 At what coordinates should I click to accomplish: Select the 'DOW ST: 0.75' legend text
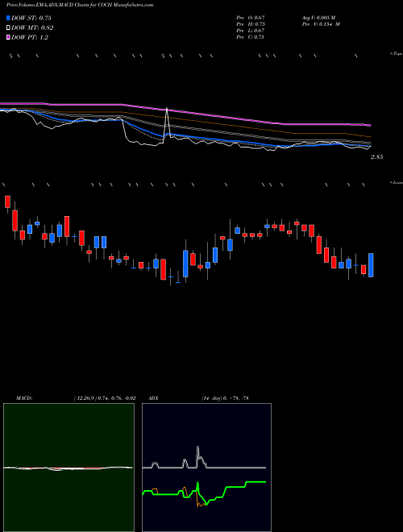(31, 18)
